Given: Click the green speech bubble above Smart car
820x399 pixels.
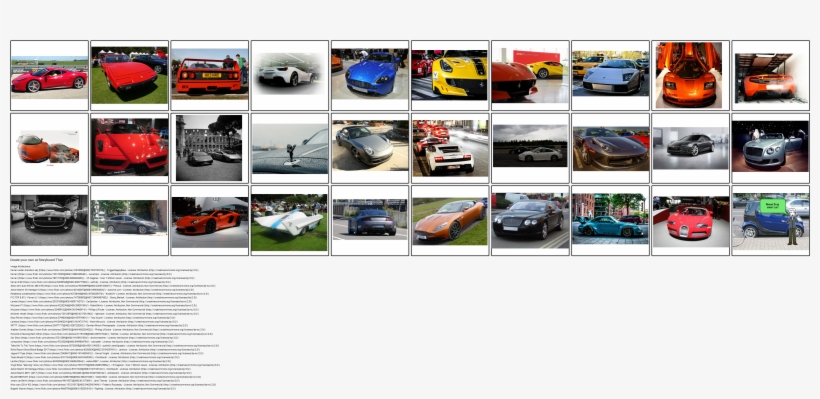Looking at the screenshot, I should coord(773,206).
